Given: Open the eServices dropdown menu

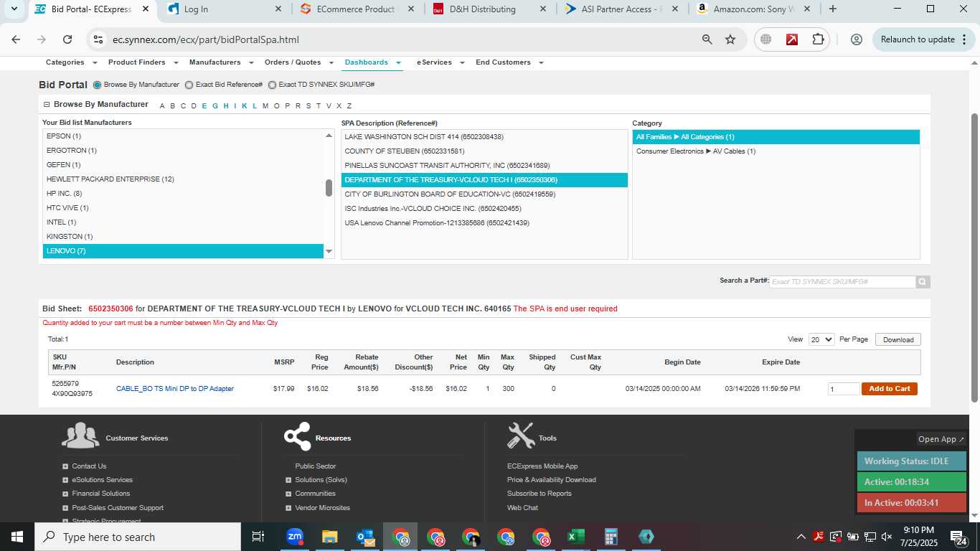Looking at the screenshot, I should tap(440, 62).
